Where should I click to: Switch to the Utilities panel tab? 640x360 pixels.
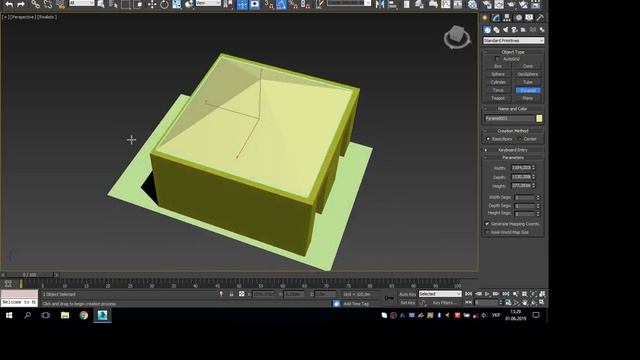(540, 18)
